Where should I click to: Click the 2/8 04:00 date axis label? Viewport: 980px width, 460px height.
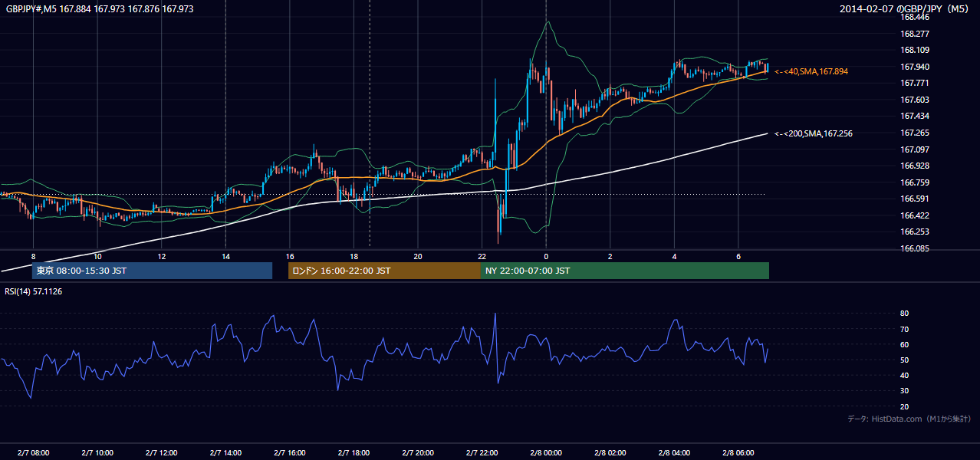click(x=674, y=453)
